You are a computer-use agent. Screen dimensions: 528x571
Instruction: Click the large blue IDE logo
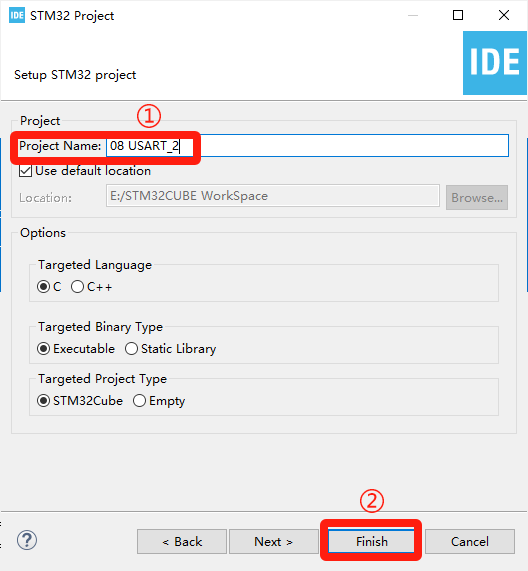494,63
